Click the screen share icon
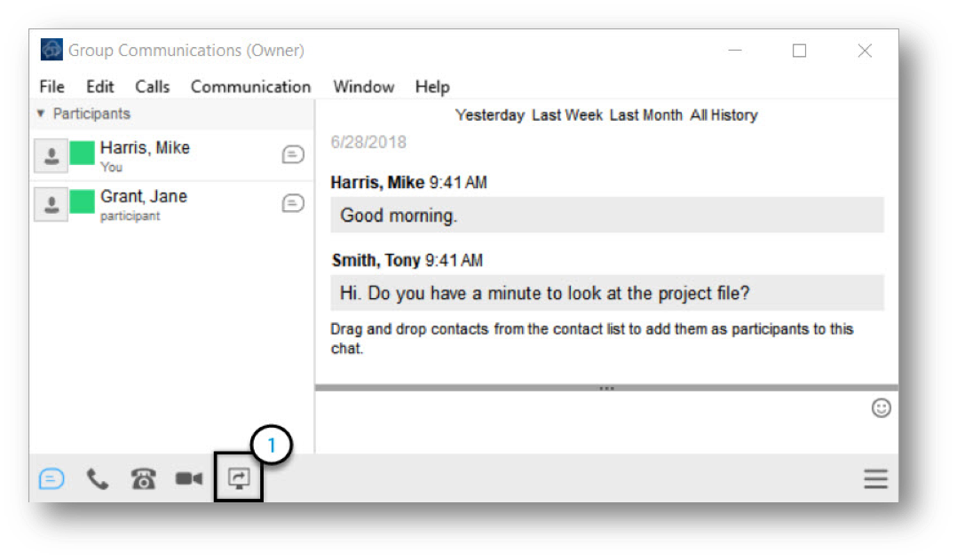The height and width of the screenshot is (560, 957). coord(239,478)
